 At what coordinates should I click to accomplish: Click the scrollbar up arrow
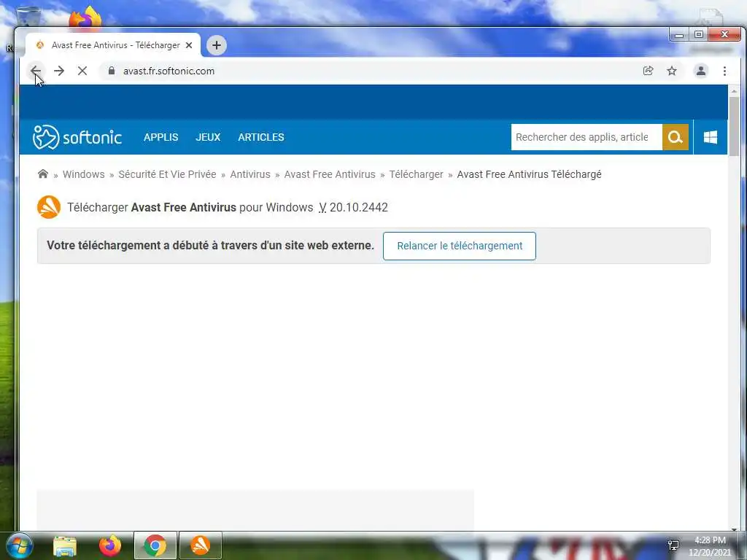pos(734,90)
